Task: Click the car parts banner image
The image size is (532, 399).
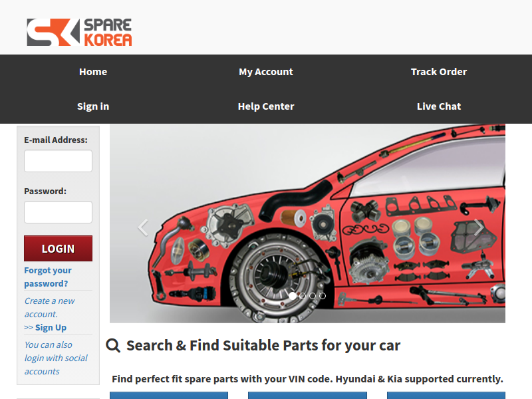Action: click(307, 223)
